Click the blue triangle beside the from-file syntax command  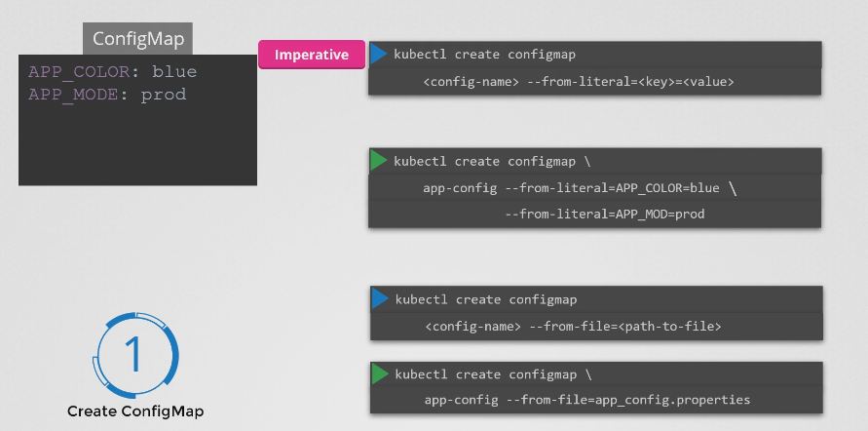pyautogui.click(x=380, y=299)
